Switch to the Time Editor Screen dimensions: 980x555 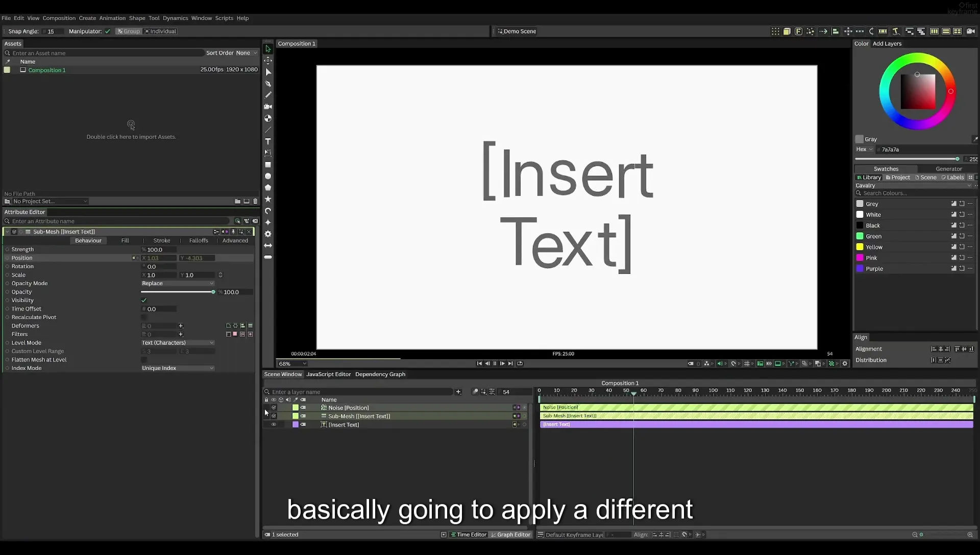469,535
